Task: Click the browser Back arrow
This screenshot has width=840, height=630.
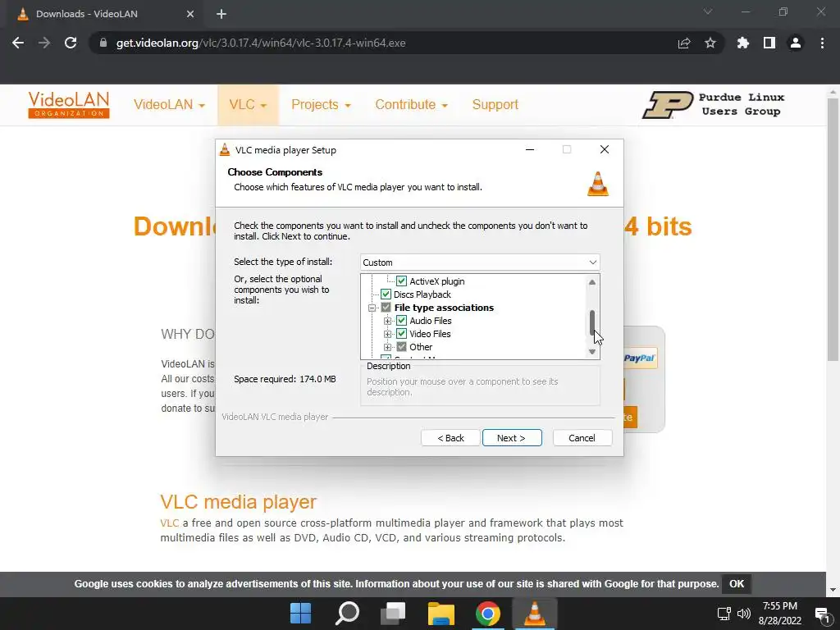Action: point(18,43)
